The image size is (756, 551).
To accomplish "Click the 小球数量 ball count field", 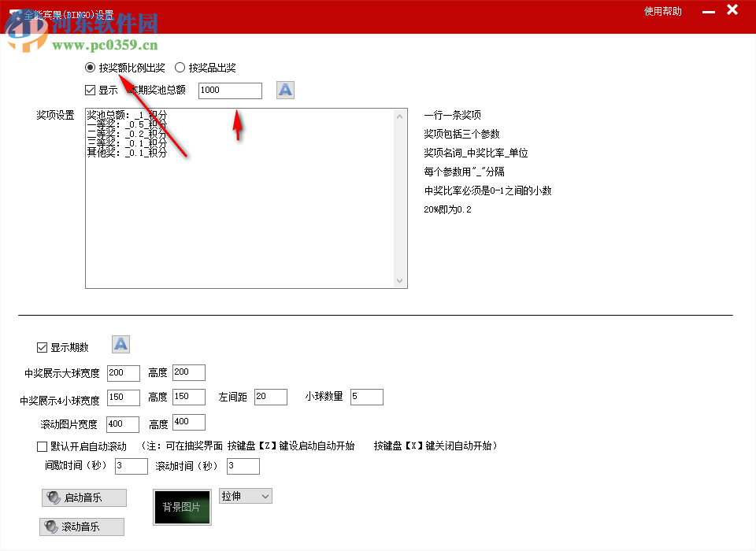I will click(x=366, y=397).
